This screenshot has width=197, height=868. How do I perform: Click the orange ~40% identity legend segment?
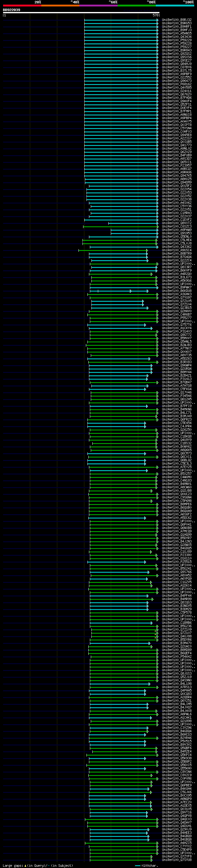(x=60, y=6)
